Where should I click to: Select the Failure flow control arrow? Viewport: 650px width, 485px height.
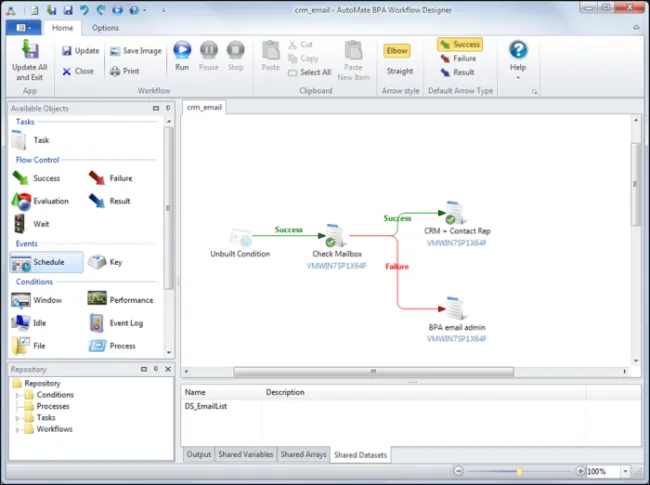click(110, 178)
